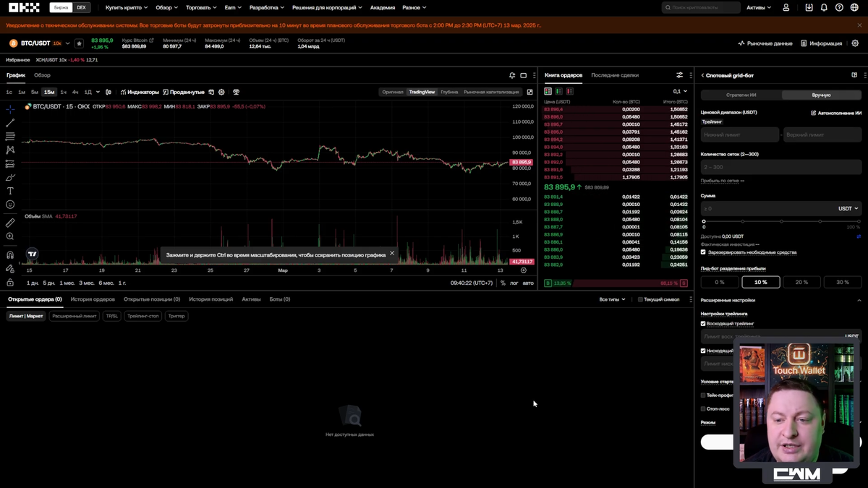The height and width of the screenshot is (488, 868).
Task: Click Сумма percentage slider handle
Action: click(x=704, y=221)
